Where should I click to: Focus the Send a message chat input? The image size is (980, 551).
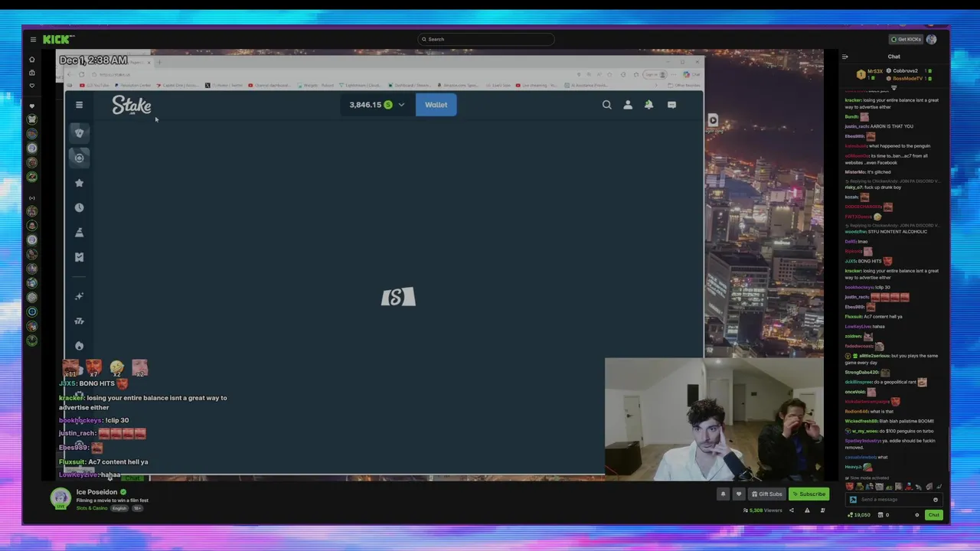(894, 500)
